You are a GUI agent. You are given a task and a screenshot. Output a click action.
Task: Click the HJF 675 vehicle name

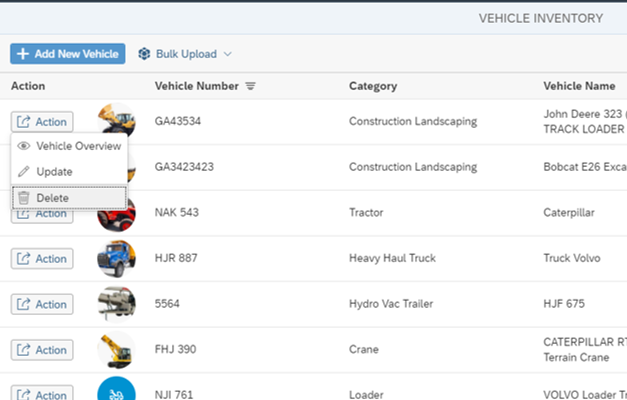564,304
